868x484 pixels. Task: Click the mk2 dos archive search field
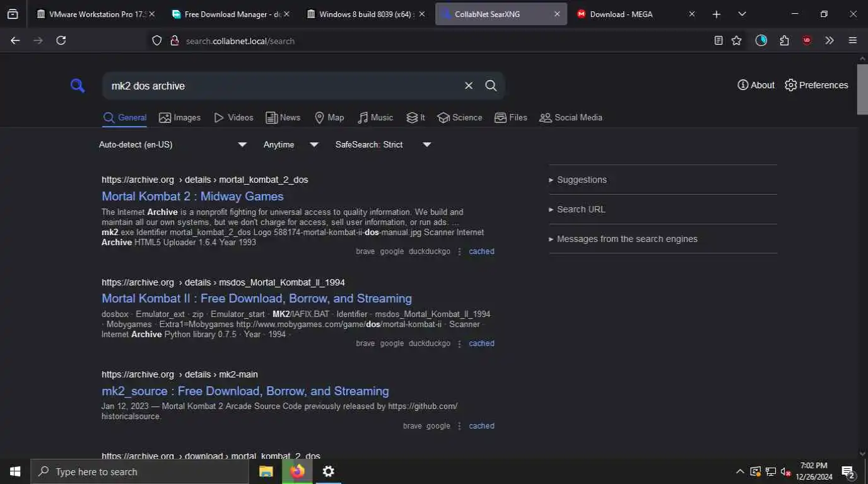pos(284,86)
